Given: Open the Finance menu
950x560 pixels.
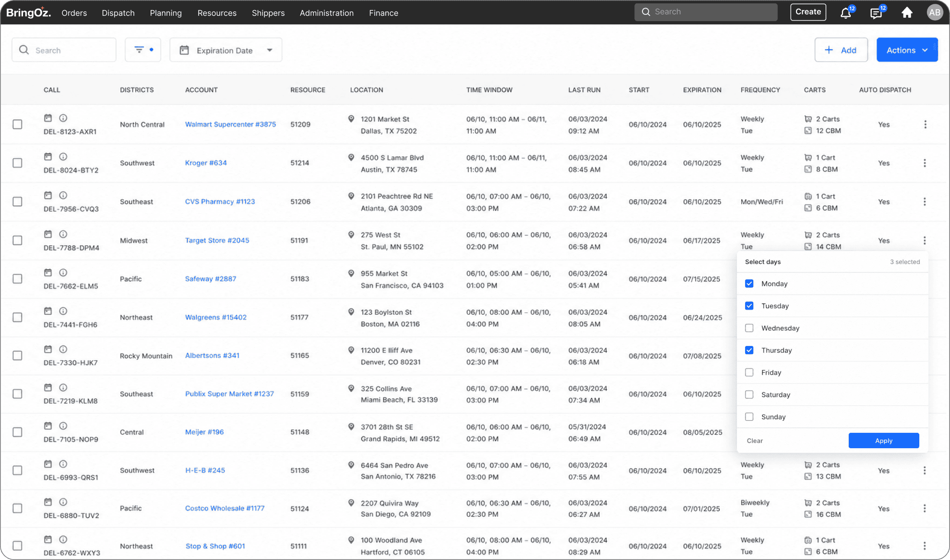Looking at the screenshot, I should (383, 13).
